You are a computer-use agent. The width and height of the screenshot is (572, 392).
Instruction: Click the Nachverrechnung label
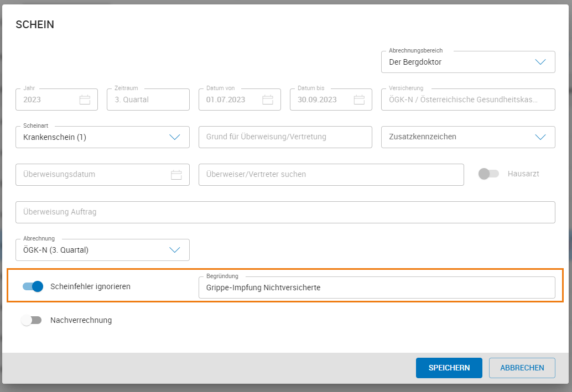(x=81, y=320)
